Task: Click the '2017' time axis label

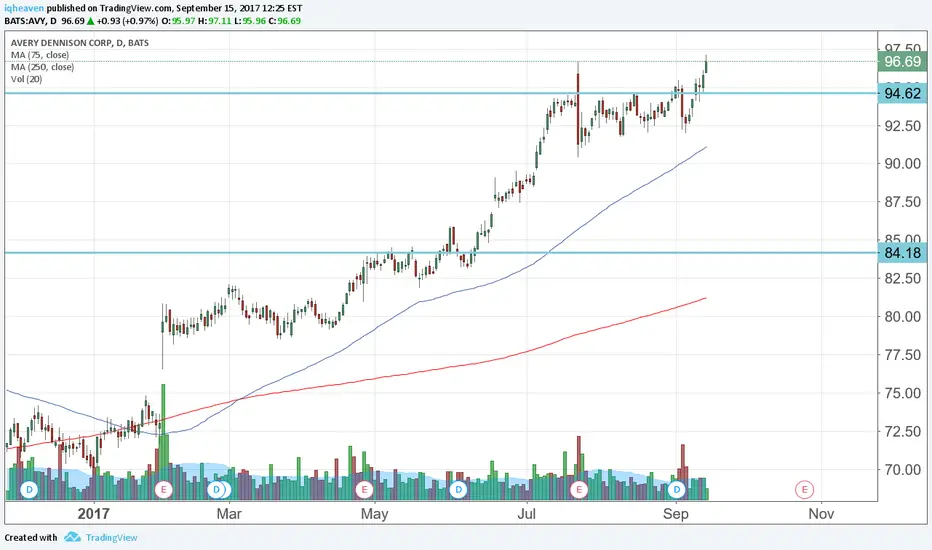Action: pyautogui.click(x=94, y=513)
